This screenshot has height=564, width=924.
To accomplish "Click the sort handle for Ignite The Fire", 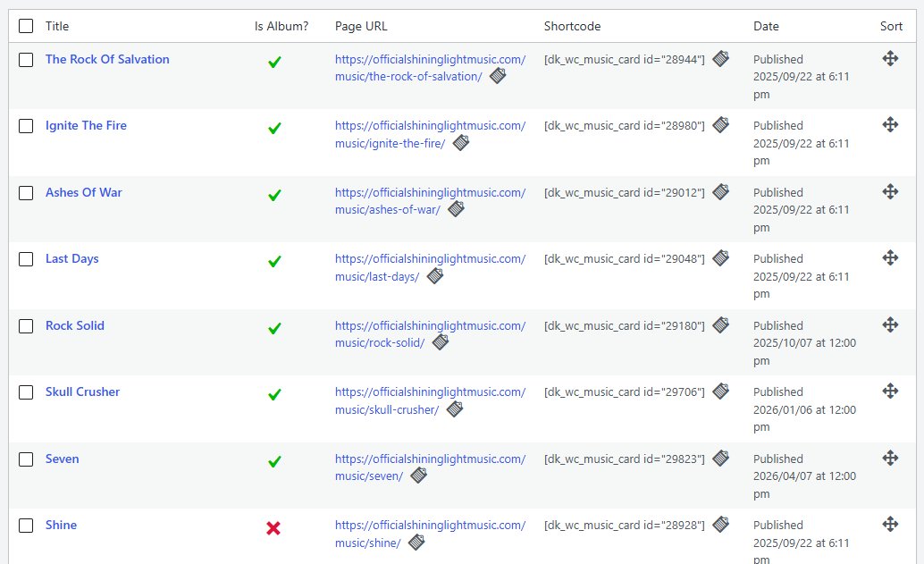I will tap(890, 124).
